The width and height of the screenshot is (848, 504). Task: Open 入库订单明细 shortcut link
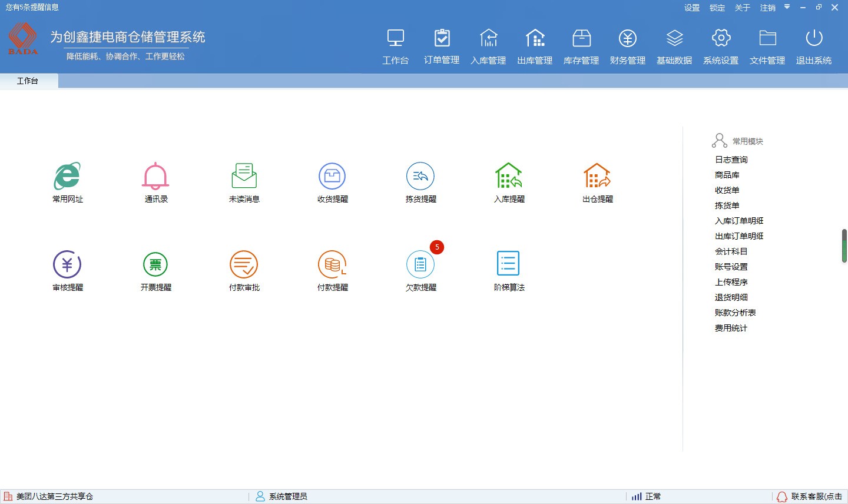739,221
